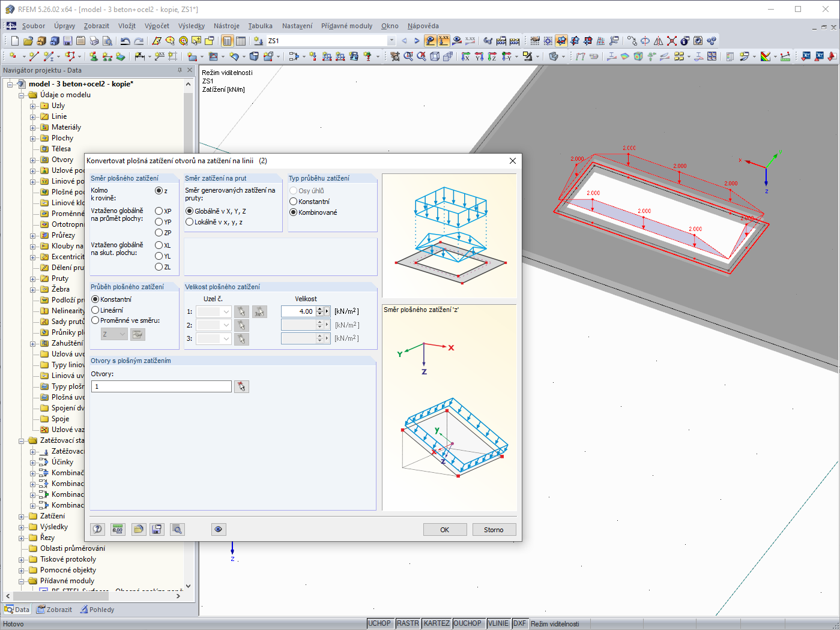
Task: Go to the next load case arrow
Action: tap(417, 41)
